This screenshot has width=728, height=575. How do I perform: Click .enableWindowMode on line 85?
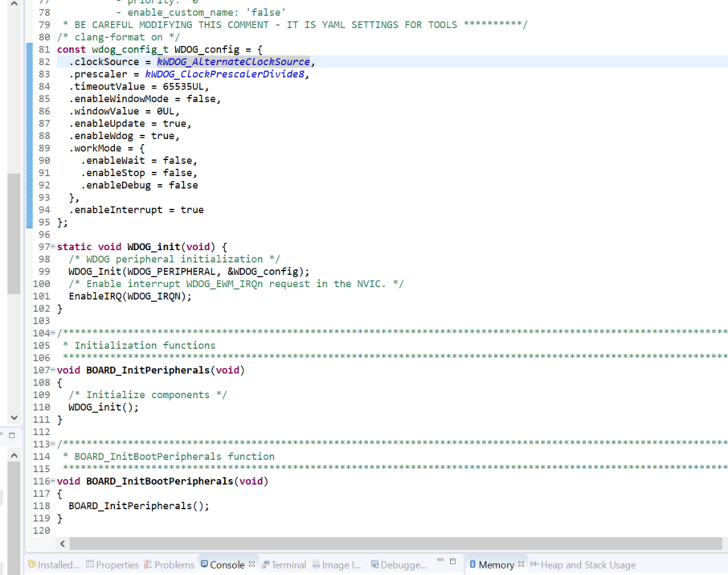coord(118,99)
